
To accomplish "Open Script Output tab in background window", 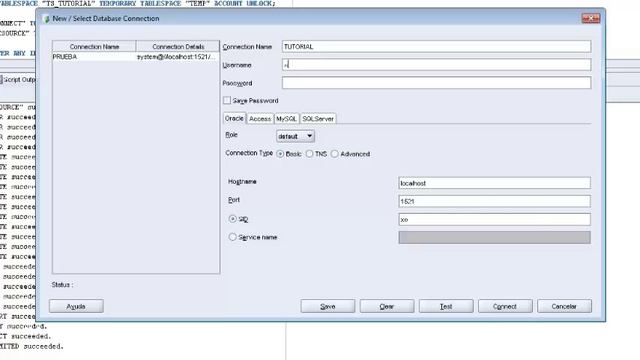I will point(18,80).
